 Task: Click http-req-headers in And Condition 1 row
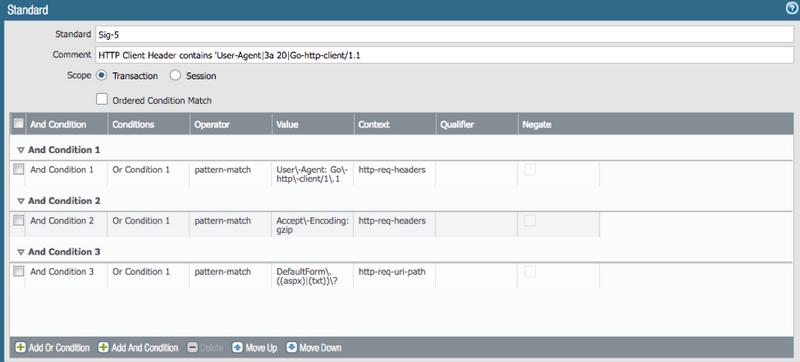click(395, 174)
